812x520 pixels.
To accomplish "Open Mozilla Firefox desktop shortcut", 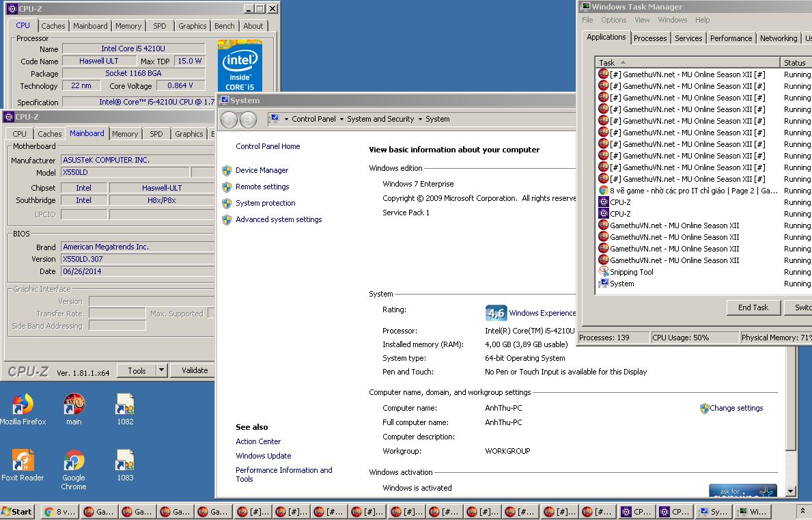I will point(23,409).
